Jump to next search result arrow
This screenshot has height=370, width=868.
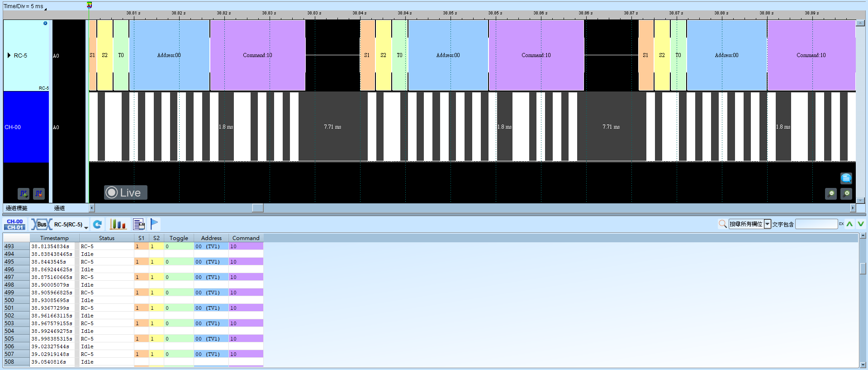[861, 224]
